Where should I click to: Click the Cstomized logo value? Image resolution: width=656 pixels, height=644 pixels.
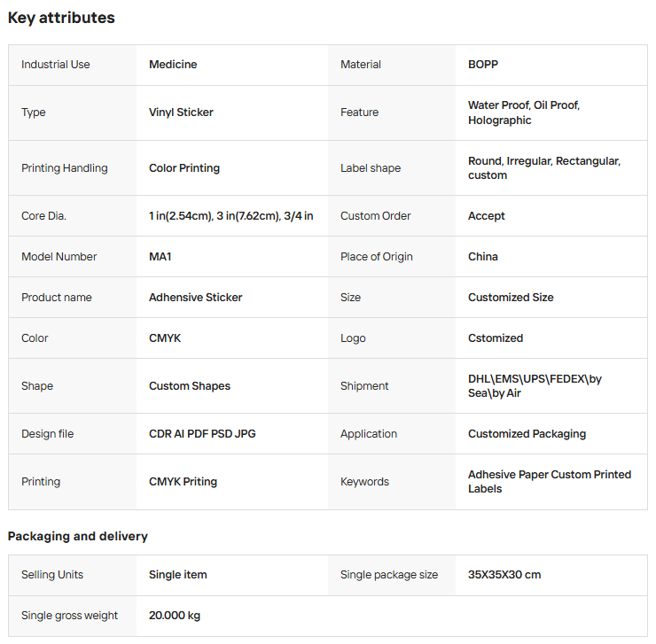[x=496, y=338]
